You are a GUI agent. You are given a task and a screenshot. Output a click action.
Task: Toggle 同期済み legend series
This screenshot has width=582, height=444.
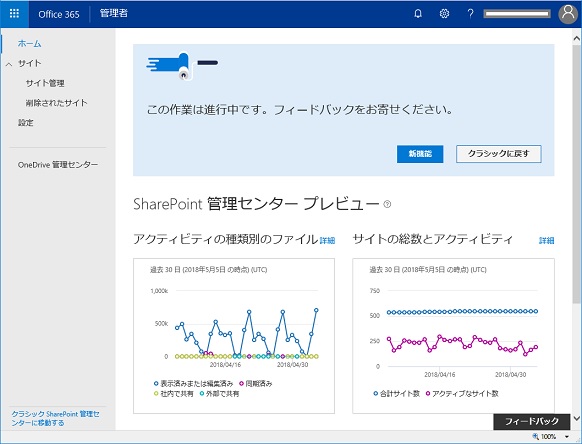256,383
